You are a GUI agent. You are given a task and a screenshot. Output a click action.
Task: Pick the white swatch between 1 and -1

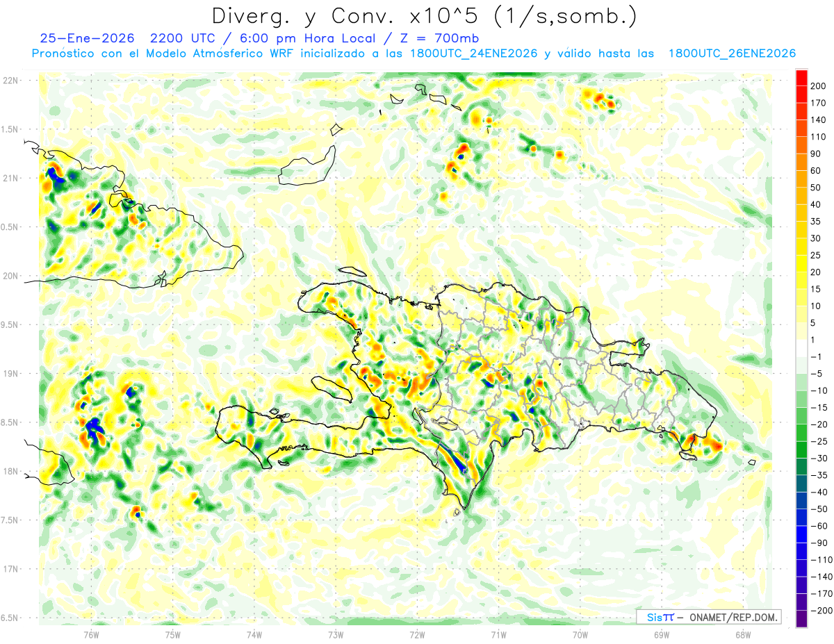coord(801,348)
